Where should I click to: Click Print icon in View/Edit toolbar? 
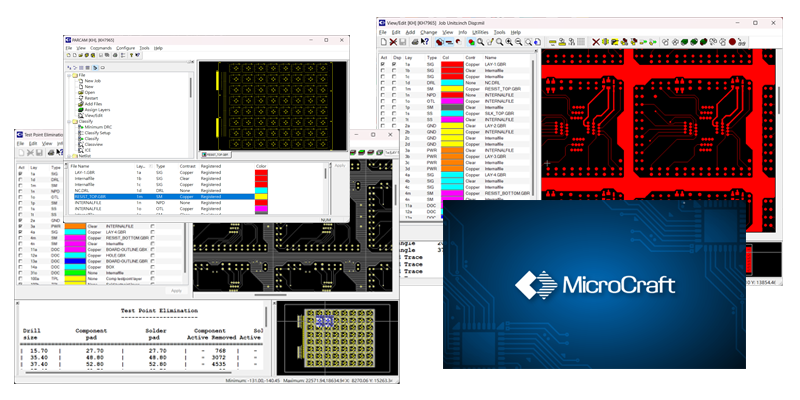click(415, 42)
